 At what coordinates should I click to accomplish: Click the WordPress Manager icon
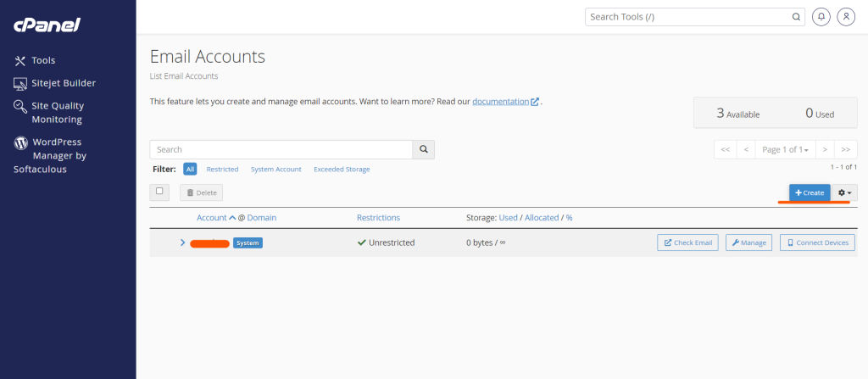click(21, 142)
